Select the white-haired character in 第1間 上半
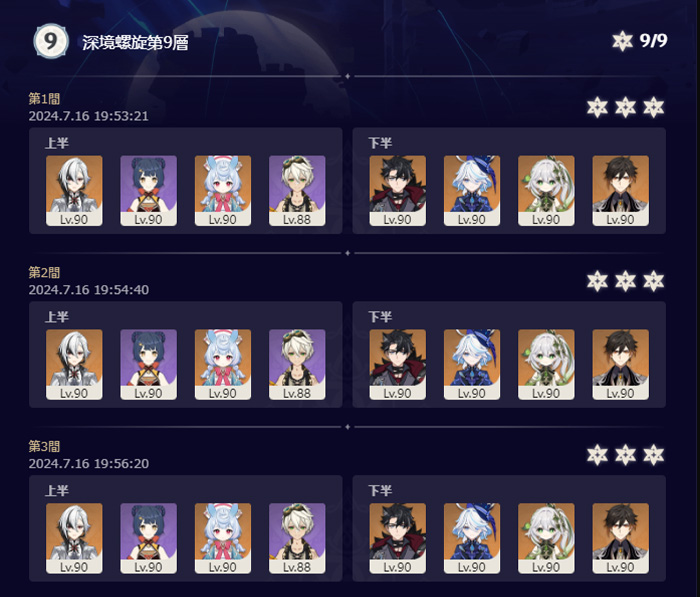The height and width of the screenshot is (597, 700). click(74, 191)
